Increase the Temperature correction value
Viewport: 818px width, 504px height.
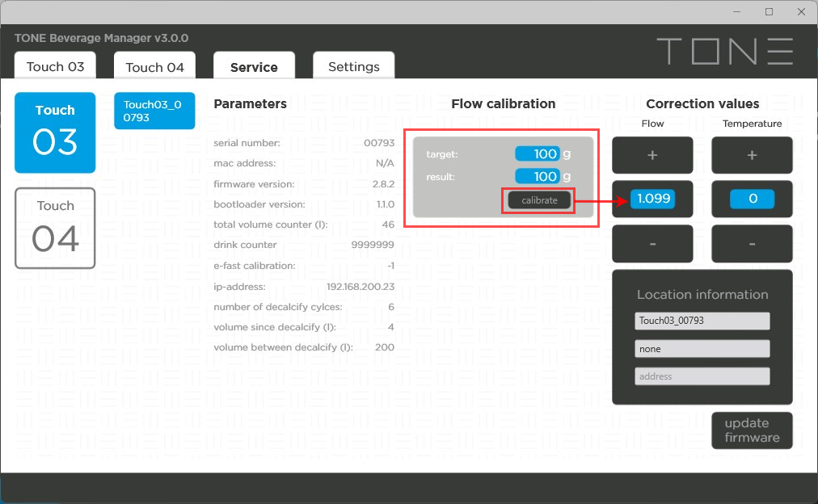coord(752,155)
